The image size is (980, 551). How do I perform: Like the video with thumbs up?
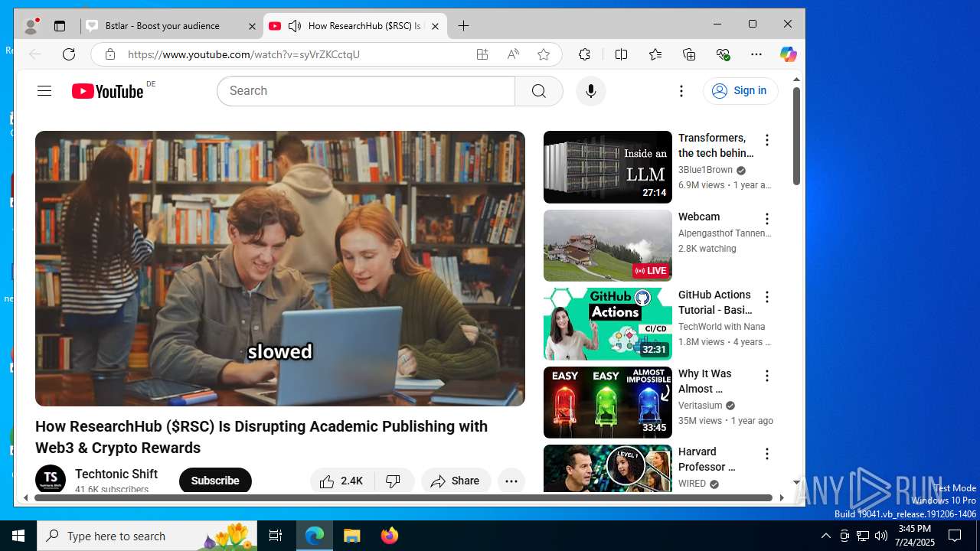pyautogui.click(x=342, y=481)
